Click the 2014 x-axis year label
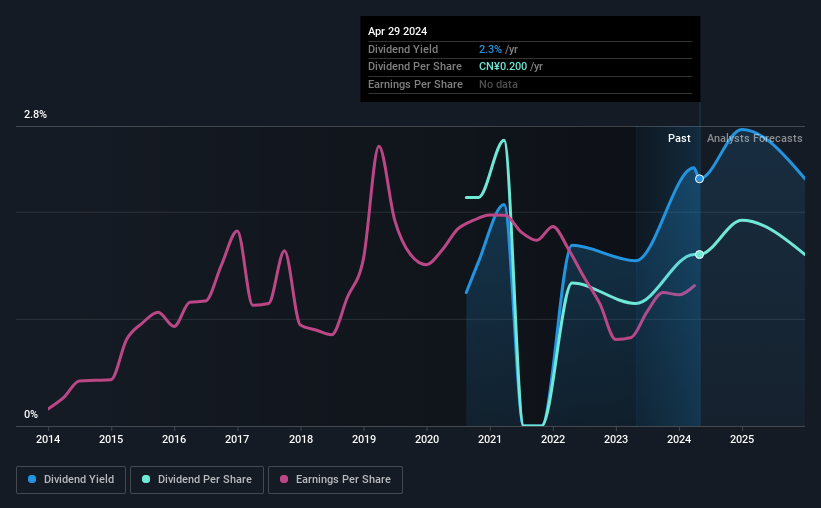 click(x=48, y=439)
